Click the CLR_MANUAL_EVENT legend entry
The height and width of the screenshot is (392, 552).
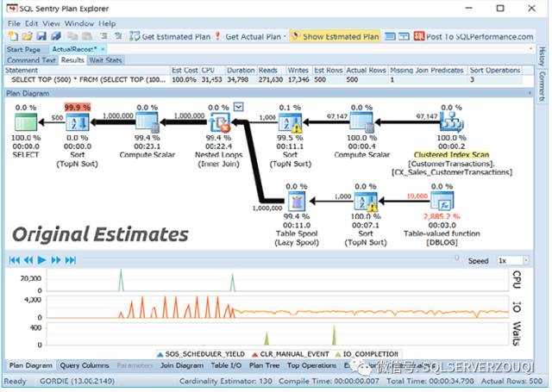click(291, 354)
